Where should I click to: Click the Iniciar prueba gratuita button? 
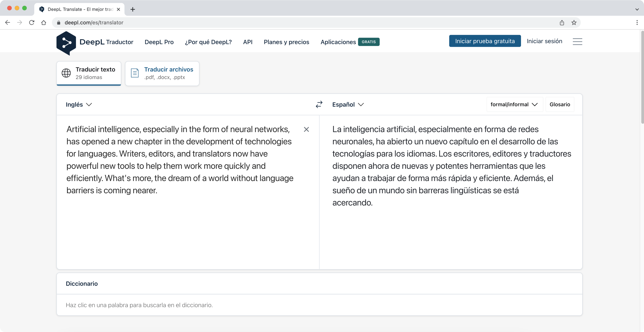tap(485, 41)
